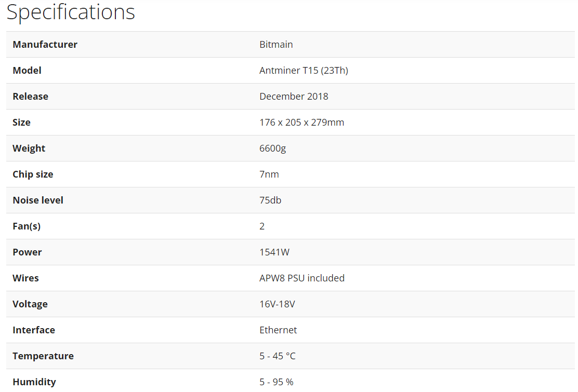Screen dimensions: 578x392
Task: Click the 5 - 95 % humidity value
Action: (276, 382)
